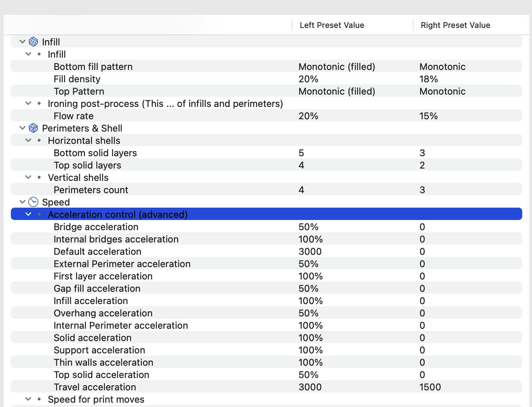
Task: Select the Top solid layers row
Action: (267, 165)
